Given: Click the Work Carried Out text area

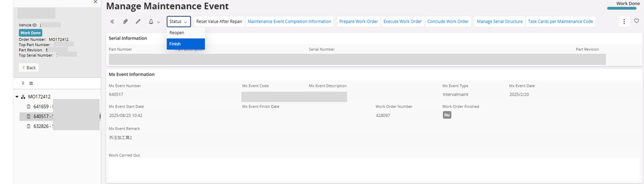Looking at the screenshot, I should [x=374, y=170].
